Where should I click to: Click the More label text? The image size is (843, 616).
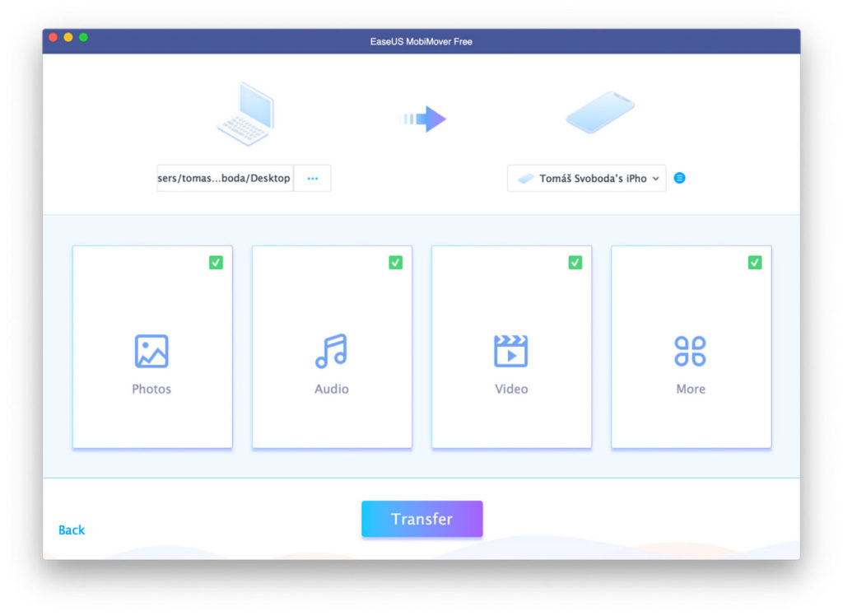(691, 389)
